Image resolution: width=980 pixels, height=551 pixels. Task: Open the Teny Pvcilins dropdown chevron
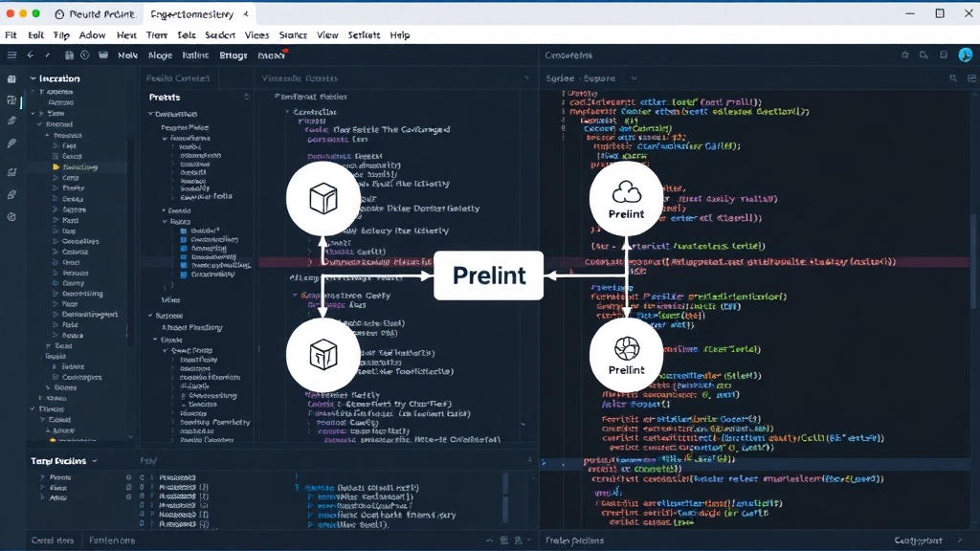click(95, 461)
